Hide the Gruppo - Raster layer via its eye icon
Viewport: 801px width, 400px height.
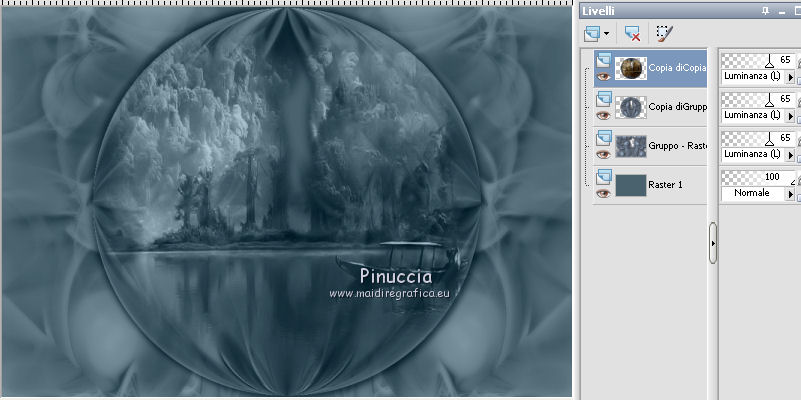click(x=603, y=154)
